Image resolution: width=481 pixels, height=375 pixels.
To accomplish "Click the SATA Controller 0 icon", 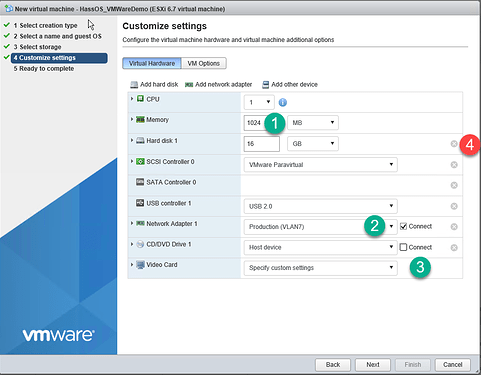I will point(140,182).
